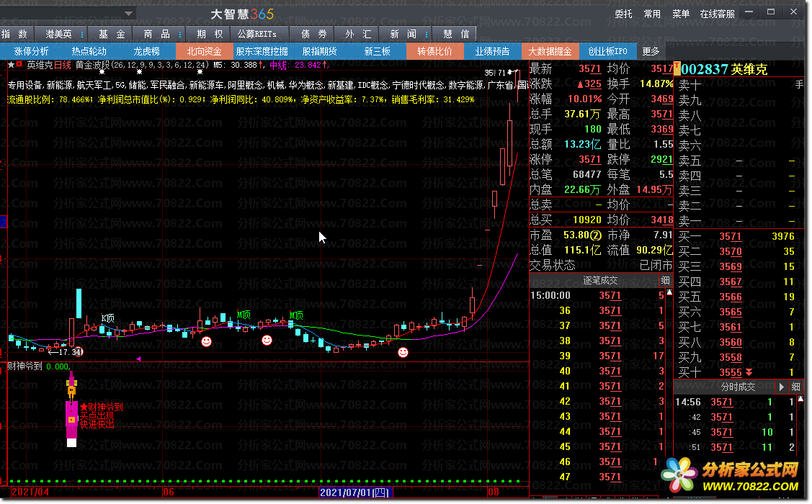Open the 分时成交 header

(738, 387)
